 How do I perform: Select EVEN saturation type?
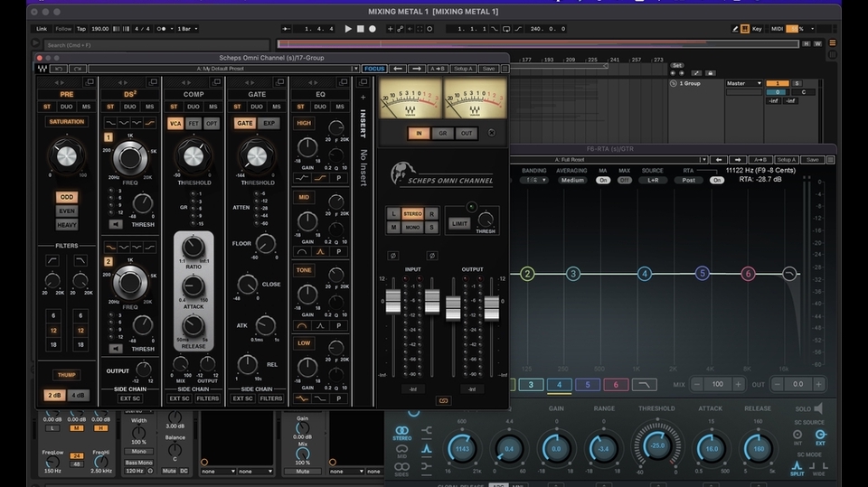click(x=66, y=211)
